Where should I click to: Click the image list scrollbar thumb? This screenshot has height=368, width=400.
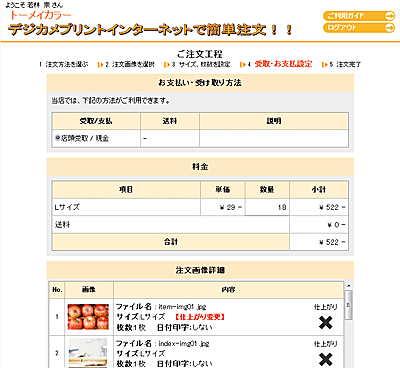click(x=348, y=305)
